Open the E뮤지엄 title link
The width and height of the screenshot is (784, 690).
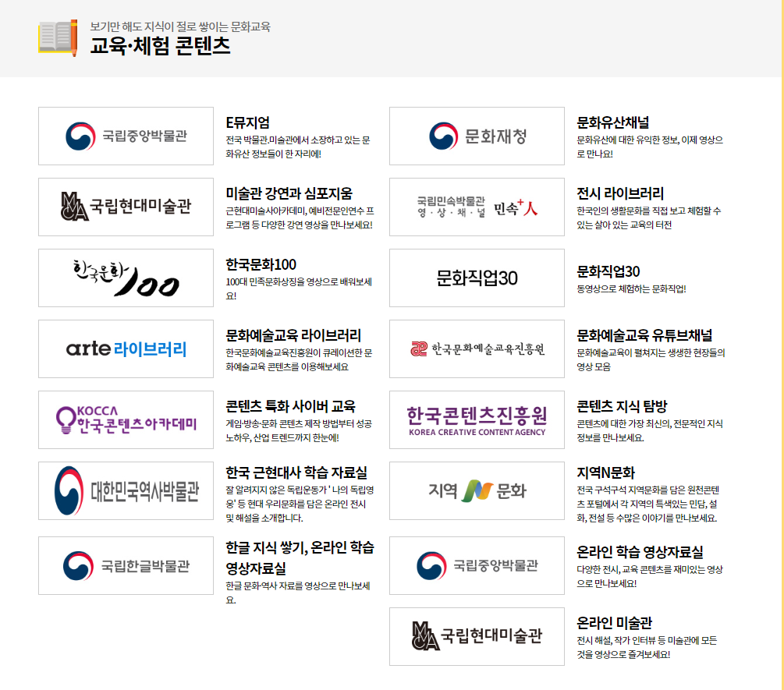(247, 122)
